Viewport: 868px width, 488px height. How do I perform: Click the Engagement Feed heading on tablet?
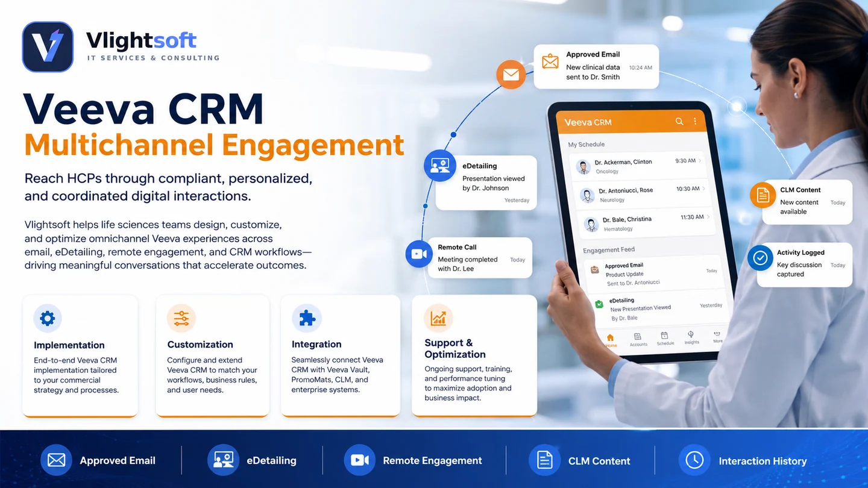[x=609, y=250]
